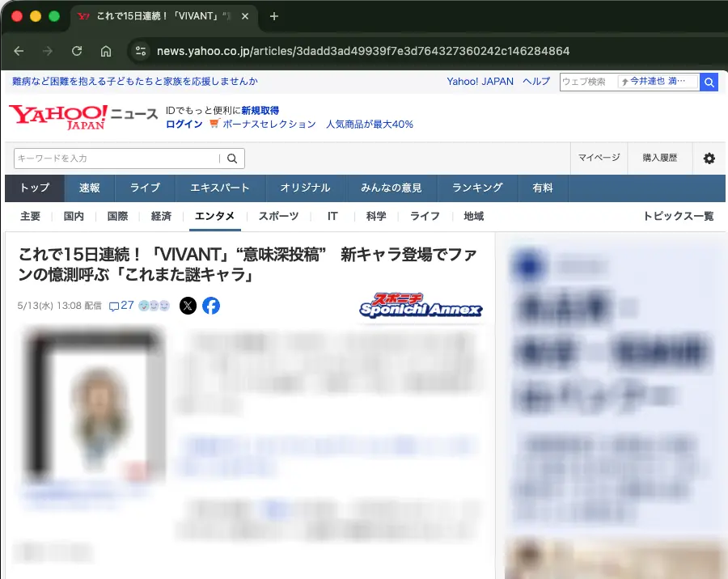
Task: Open 人気商品が最大40% link
Action: point(370,124)
